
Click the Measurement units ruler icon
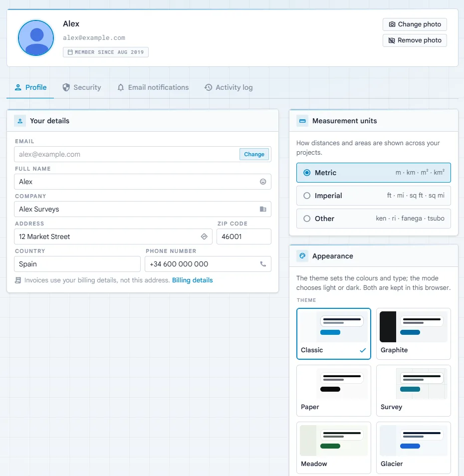click(x=302, y=121)
